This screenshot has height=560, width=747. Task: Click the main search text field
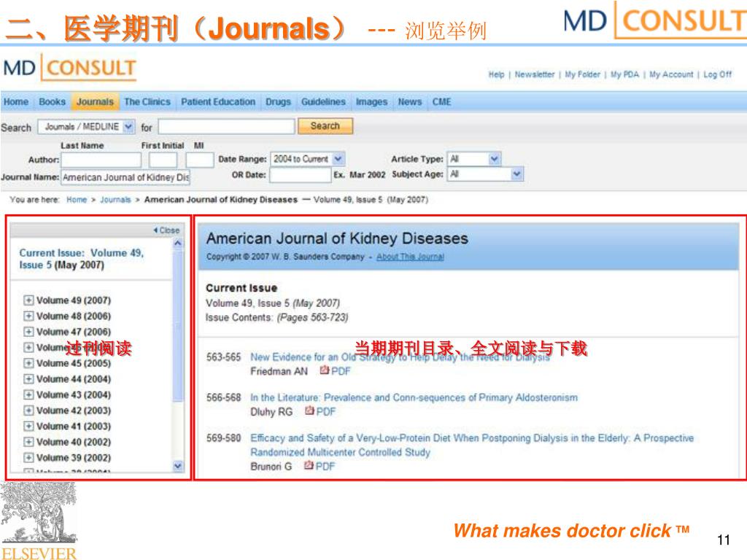227,127
